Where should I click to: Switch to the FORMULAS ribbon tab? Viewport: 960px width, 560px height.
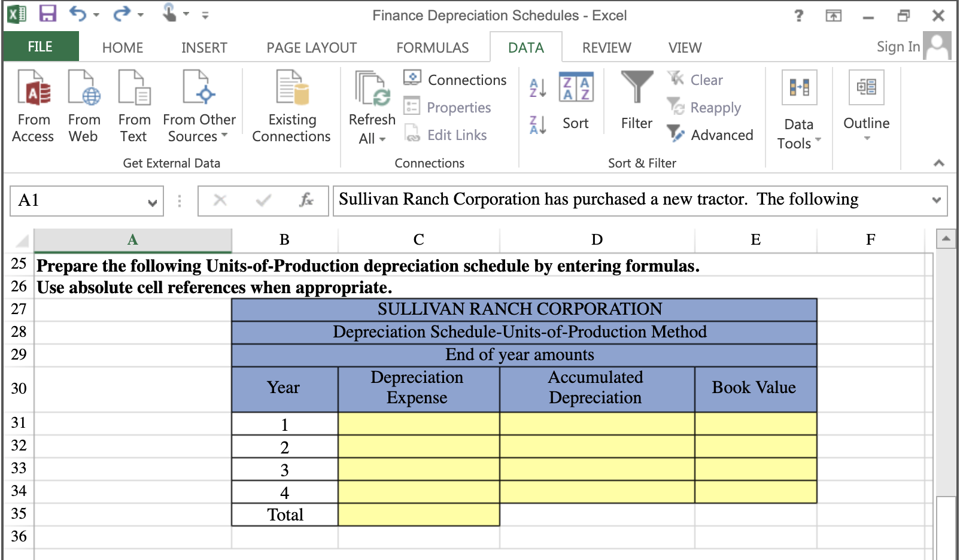pyautogui.click(x=432, y=47)
